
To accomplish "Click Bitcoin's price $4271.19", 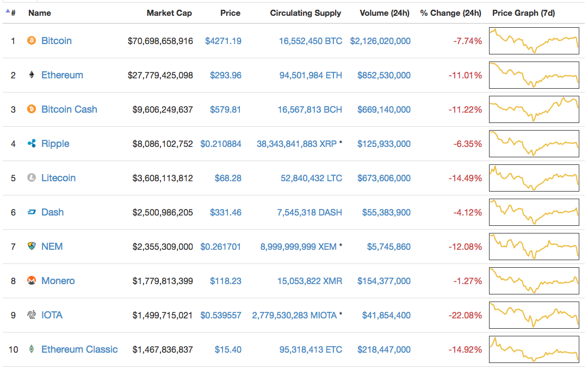I will 223,41.
